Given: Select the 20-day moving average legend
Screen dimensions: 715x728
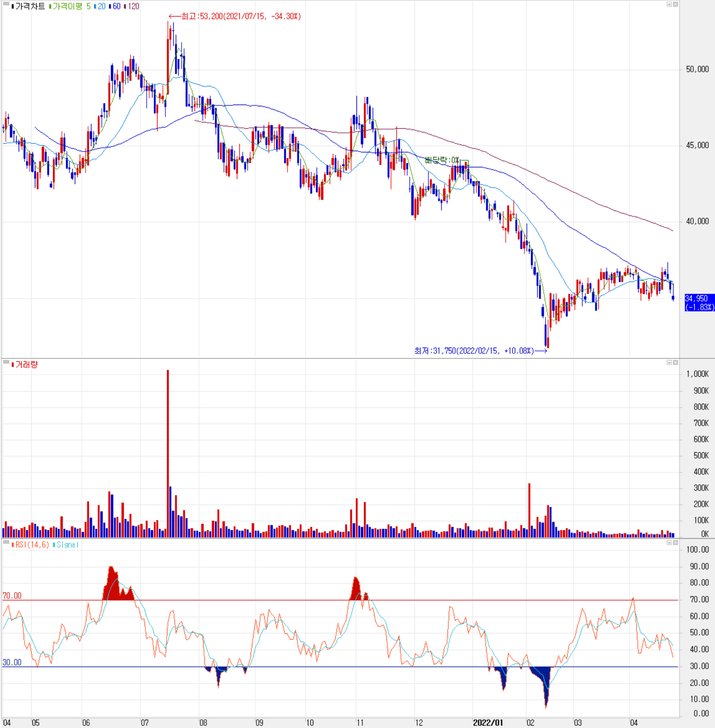Looking at the screenshot, I should point(102,6).
